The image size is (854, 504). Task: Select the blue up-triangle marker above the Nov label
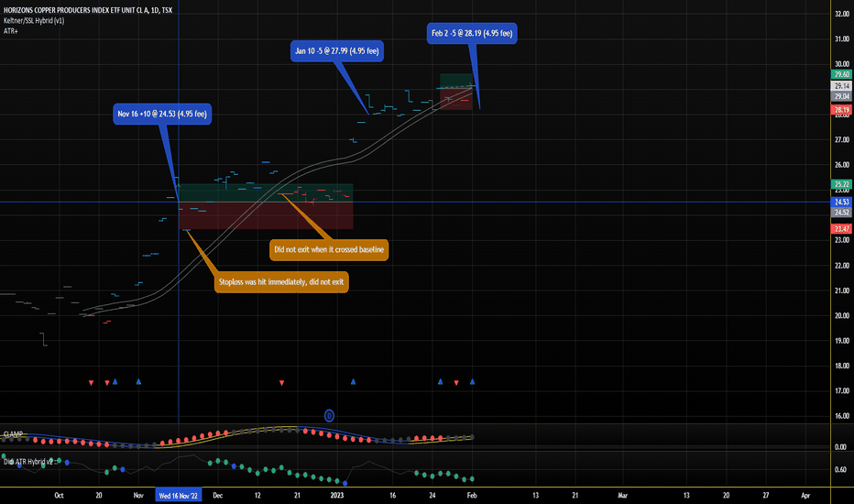tap(138, 382)
